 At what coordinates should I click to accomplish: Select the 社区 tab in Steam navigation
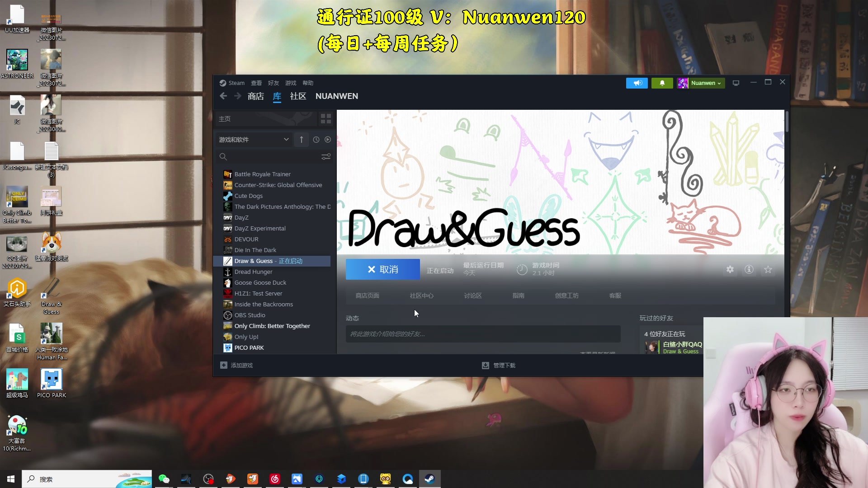[297, 96]
